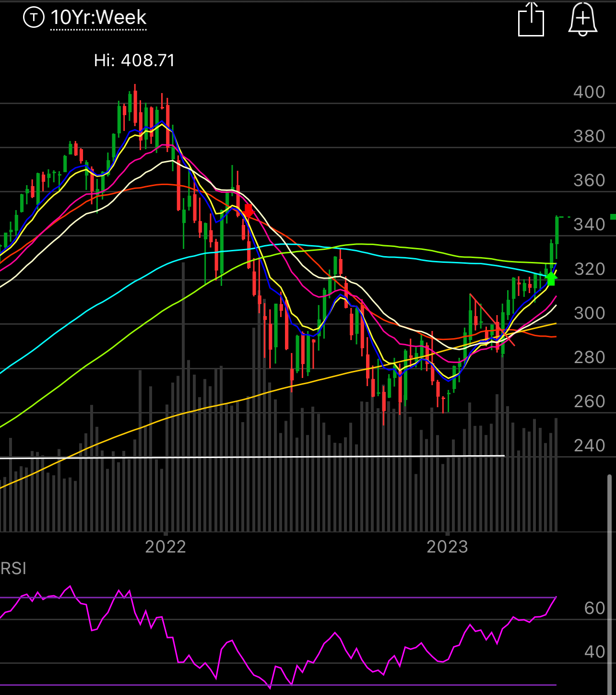Image resolution: width=616 pixels, height=695 pixels.
Task: Tap the 2022 date axis label
Action: click(166, 547)
